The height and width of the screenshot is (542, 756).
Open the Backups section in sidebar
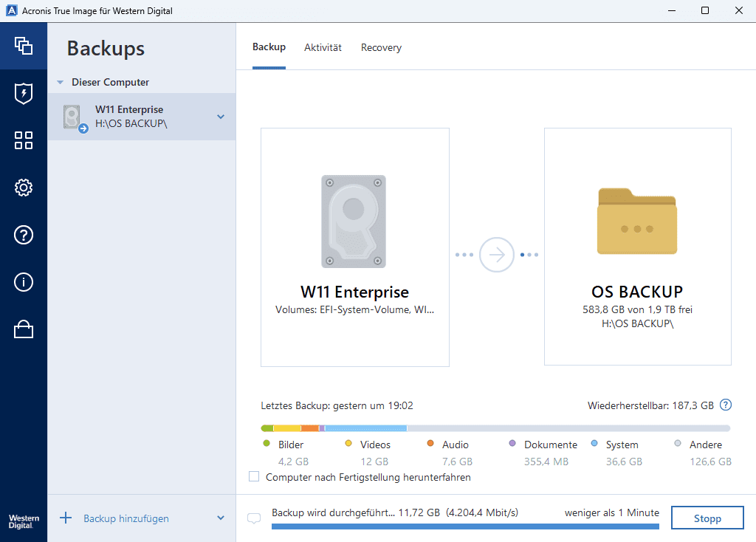click(x=24, y=46)
